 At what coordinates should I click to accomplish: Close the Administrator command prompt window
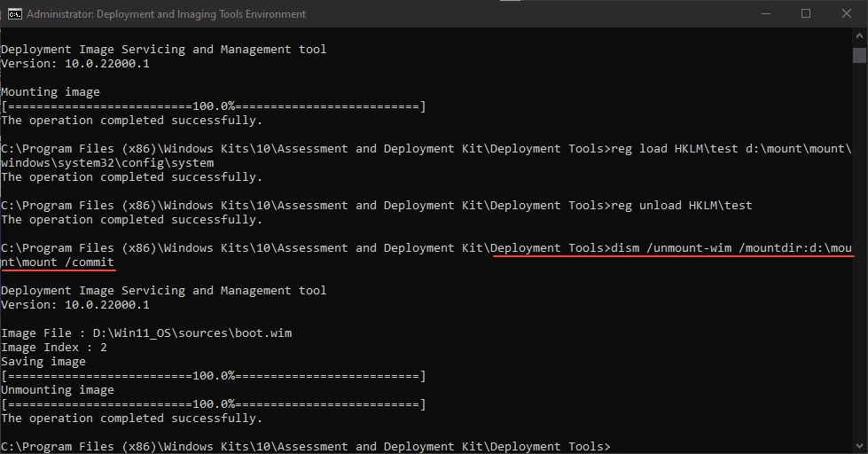click(847, 14)
